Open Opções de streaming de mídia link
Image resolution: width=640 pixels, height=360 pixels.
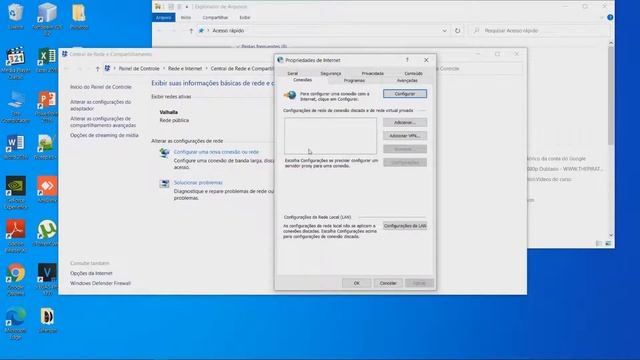pos(104,135)
